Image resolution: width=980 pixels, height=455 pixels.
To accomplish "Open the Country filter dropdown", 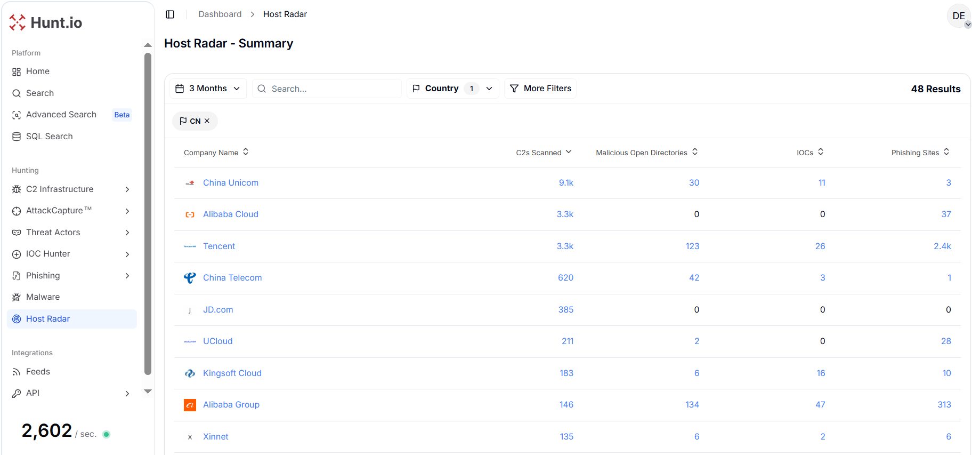I will click(x=452, y=89).
